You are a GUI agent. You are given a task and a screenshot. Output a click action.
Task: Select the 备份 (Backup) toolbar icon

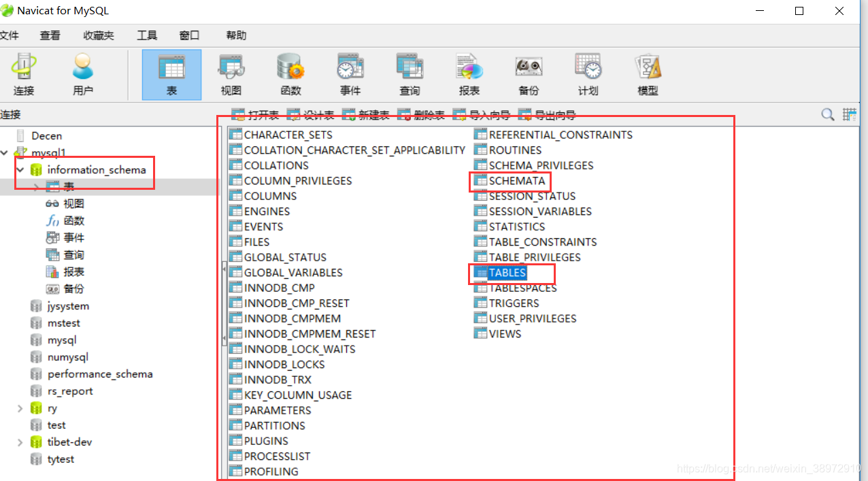(529, 75)
